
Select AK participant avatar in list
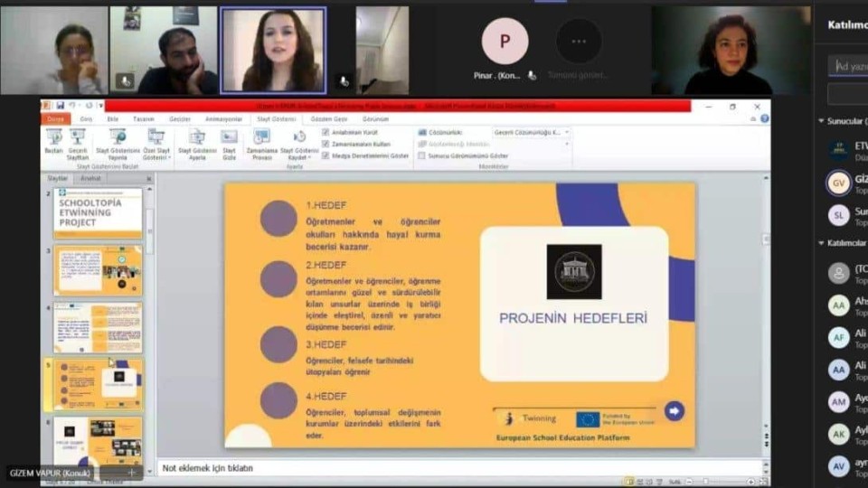click(x=838, y=435)
